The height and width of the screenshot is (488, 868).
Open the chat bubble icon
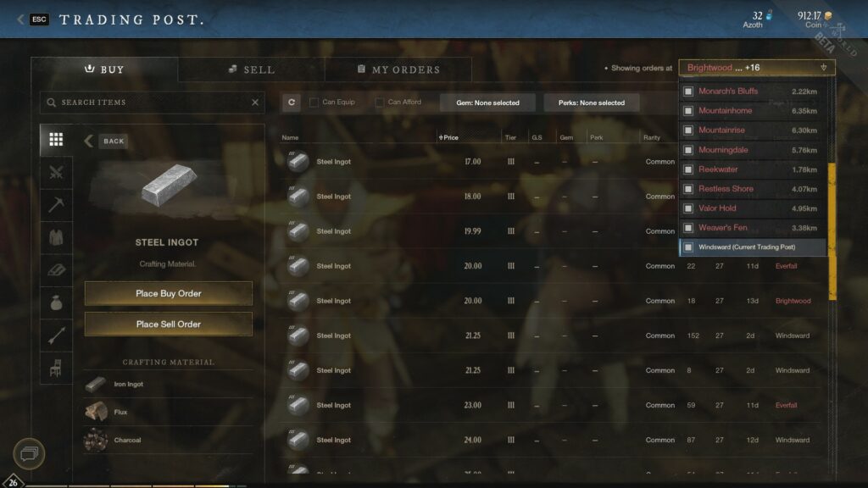[29, 454]
